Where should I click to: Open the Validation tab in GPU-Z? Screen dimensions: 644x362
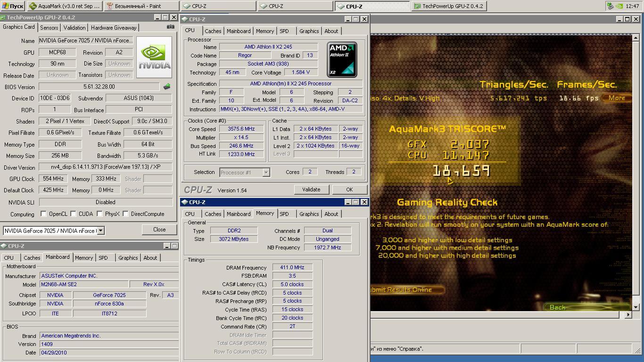point(74,28)
